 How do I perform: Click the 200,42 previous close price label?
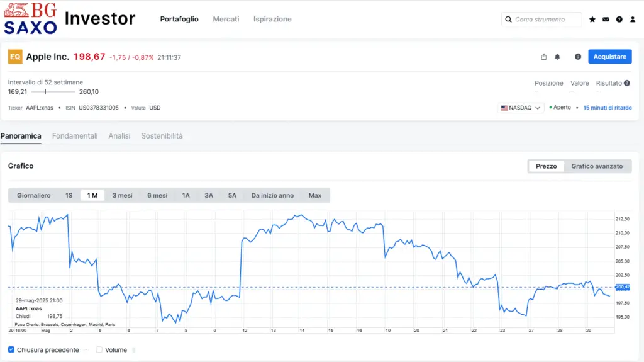click(x=623, y=287)
